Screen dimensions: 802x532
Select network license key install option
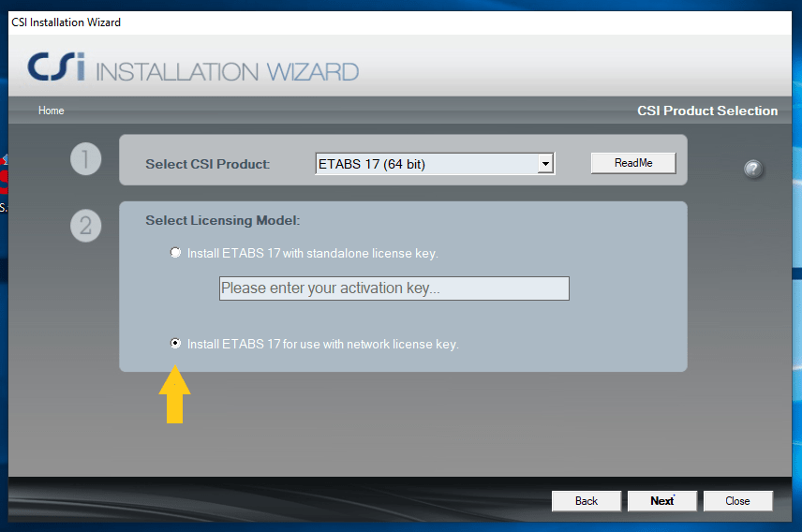coord(175,343)
